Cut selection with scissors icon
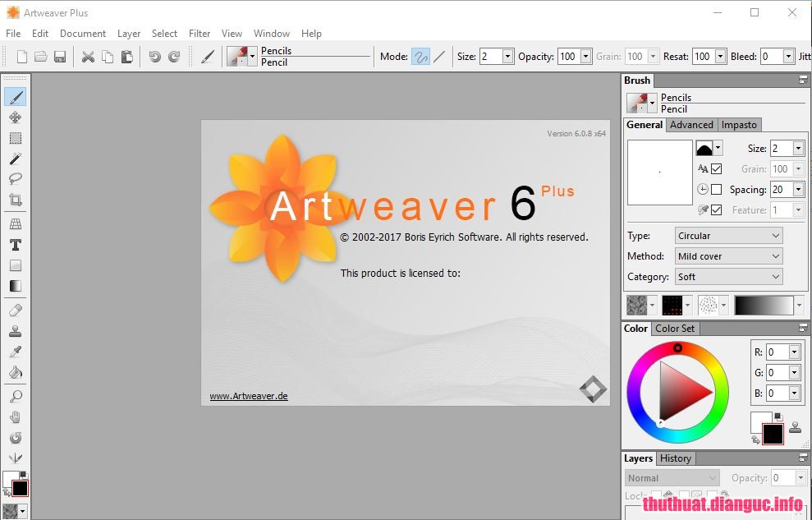Viewport: 812px width, 520px height. 88,57
